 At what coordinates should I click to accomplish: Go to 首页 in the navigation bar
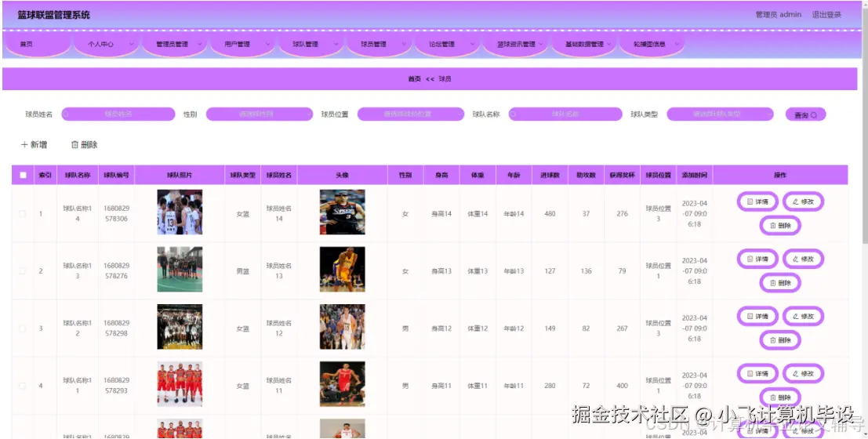tap(37, 44)
